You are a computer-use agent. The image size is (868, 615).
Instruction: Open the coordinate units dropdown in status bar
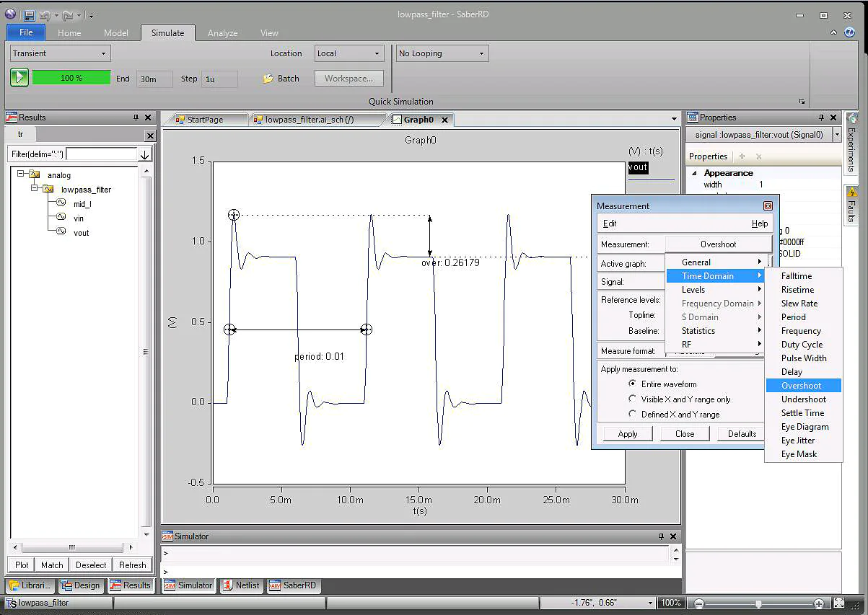pos(650,603)
